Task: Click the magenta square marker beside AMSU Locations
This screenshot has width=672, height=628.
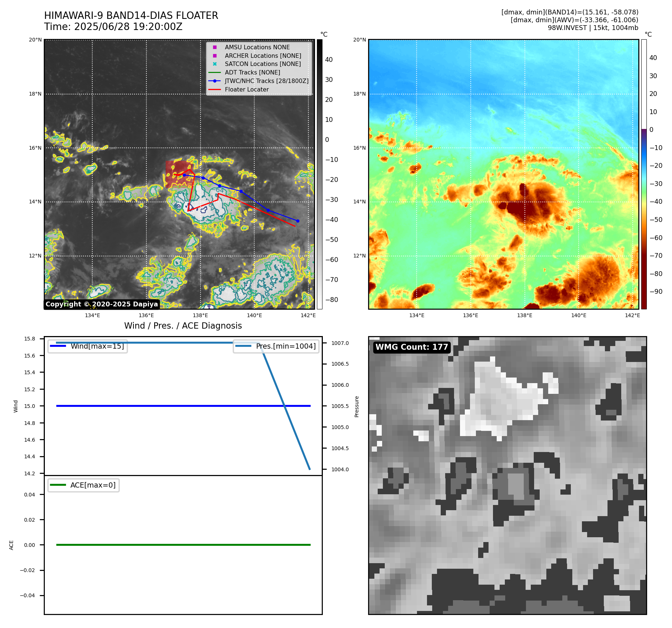Action: tap(215, 47)
